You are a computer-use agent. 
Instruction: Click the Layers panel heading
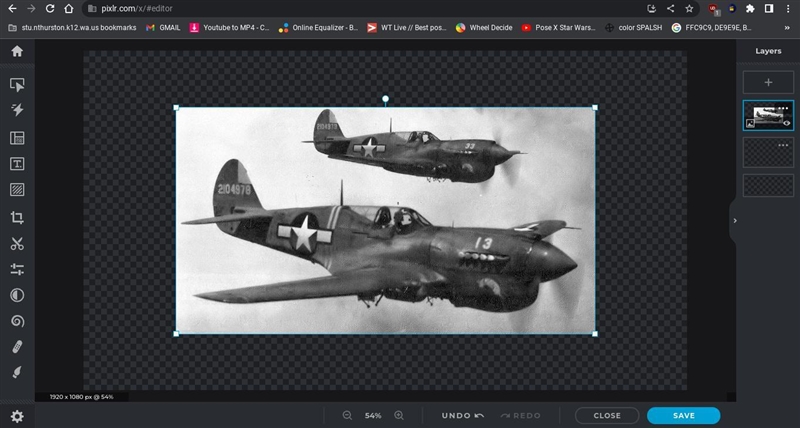pos(768,51)
